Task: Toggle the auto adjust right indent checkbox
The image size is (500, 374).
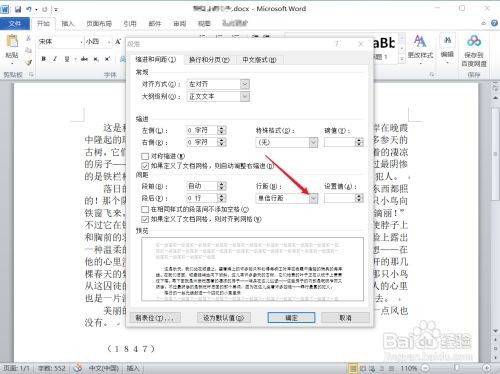Action: [145, 166]
